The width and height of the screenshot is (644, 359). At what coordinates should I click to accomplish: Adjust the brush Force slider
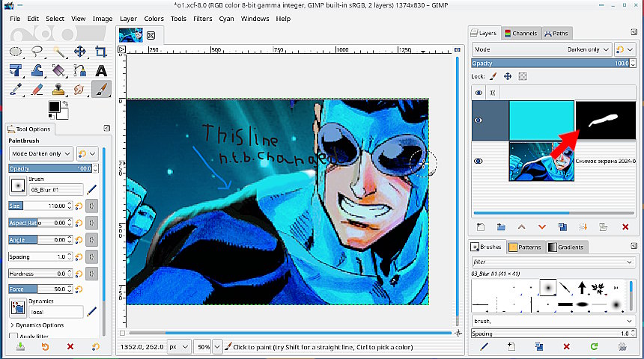click(x=37, y=289)
